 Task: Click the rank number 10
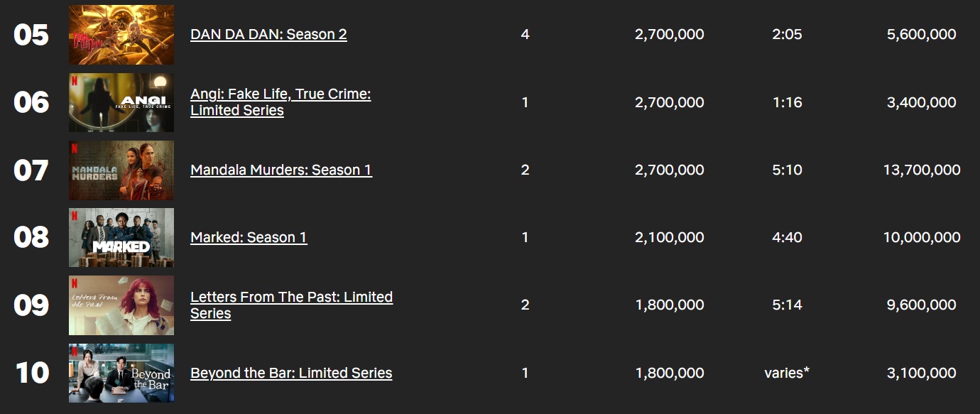coord(32,374)
